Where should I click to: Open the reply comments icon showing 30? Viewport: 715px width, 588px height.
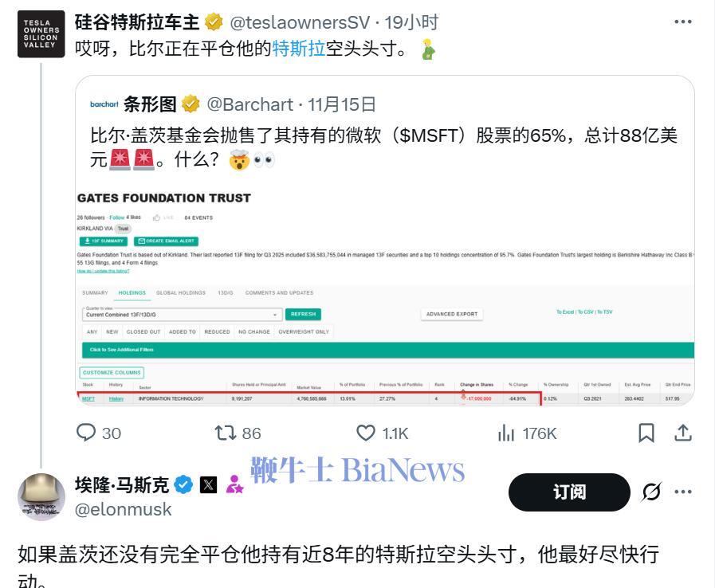[86, 433]
